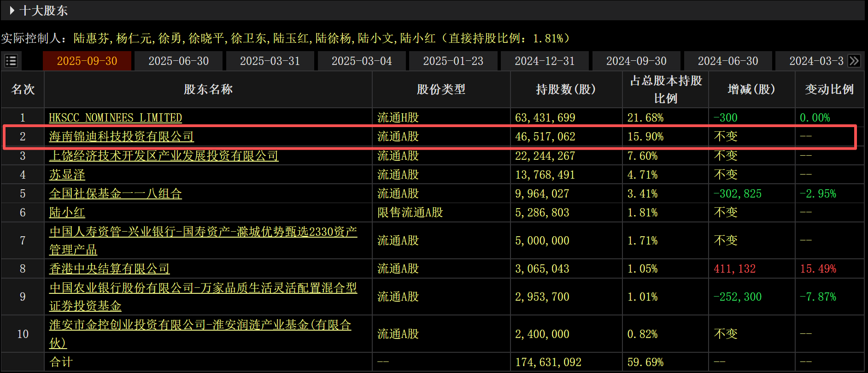This screenshot has width=868, height=373.
Task: Open 海南锦迪科技投资有限公司 shareholder link
Action: [121, 136]
